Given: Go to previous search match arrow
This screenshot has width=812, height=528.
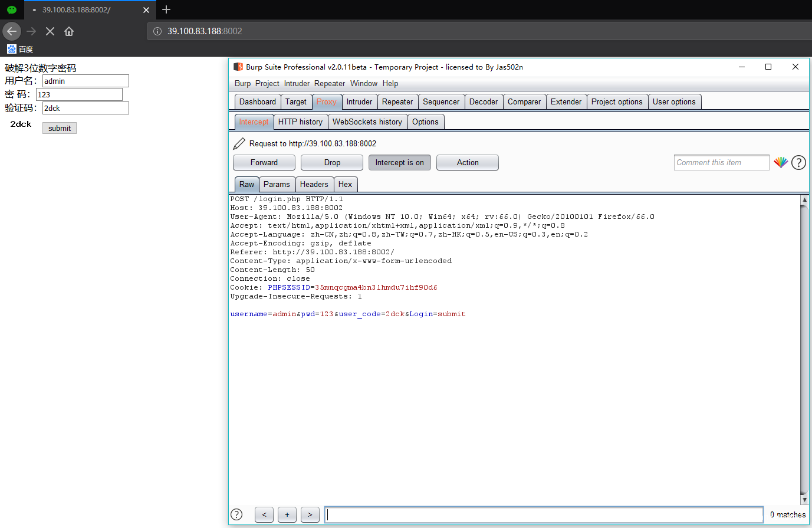Looking at the screenshot, I should [x=264, y=514].
